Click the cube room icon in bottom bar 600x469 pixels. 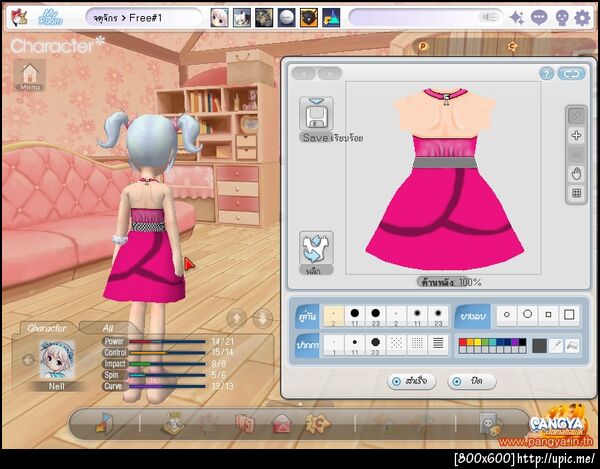point(104,423)
